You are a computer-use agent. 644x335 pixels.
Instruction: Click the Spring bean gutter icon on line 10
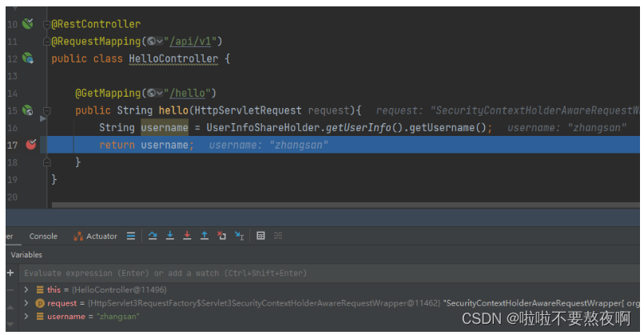[27, 24]
